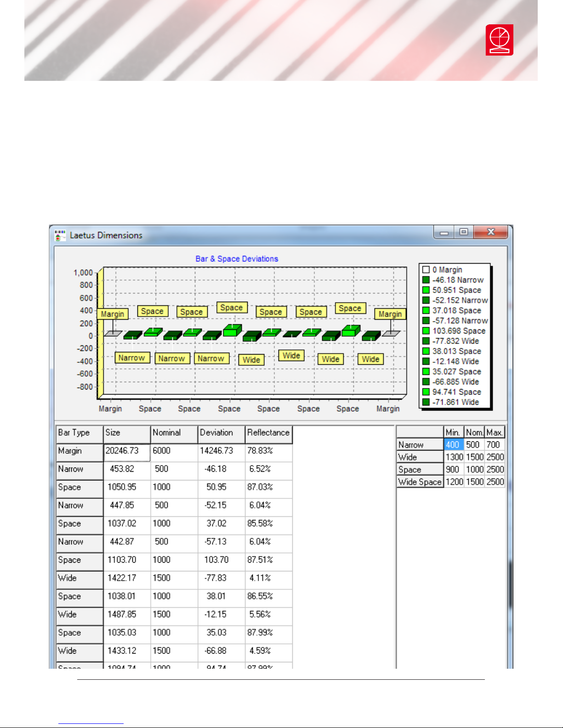
Task: Select the Deviation cell -77.83
Action: [222, 579]
